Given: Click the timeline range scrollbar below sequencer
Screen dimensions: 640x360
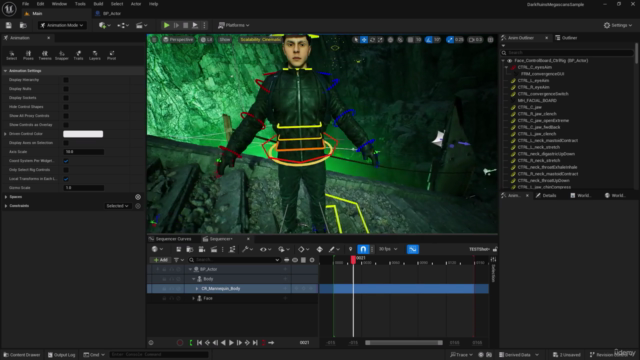Looking at the screenshot, I should point(404,343).
